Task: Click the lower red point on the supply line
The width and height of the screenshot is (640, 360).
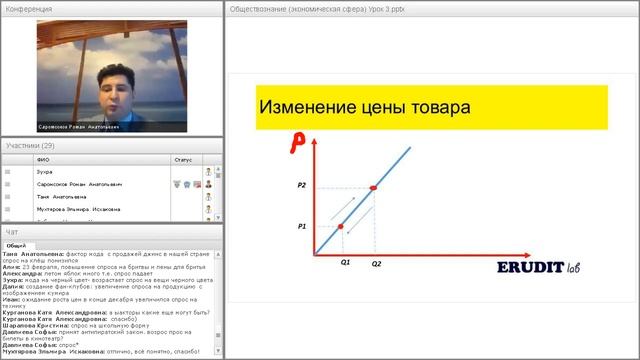Action: [x=340, y=226]
